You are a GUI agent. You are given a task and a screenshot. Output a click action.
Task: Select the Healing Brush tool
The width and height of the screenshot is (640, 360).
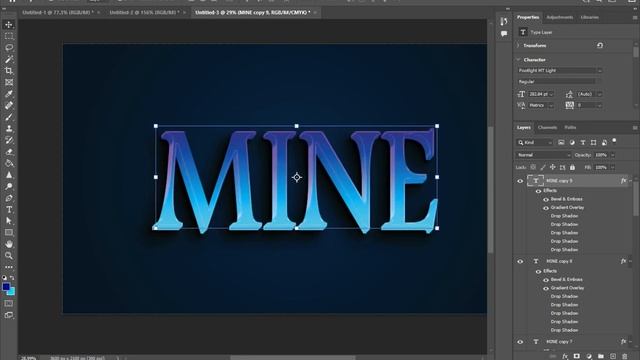pyautogui.click(x=9, y=105)
